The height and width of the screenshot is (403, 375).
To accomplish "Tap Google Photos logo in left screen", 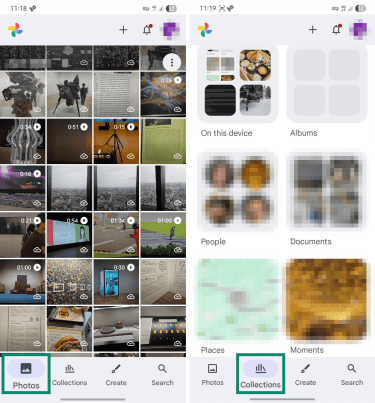I will pyautogui.click(x=15, y=30).
